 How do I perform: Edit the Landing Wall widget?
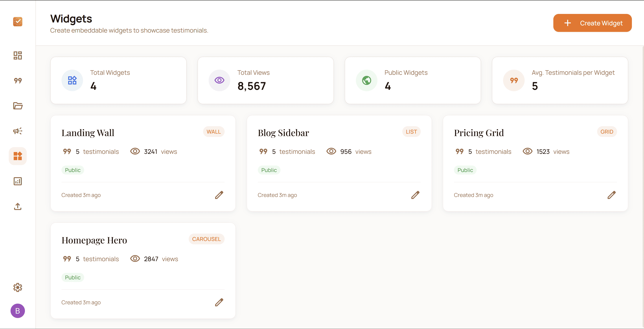tap(219, 195)
